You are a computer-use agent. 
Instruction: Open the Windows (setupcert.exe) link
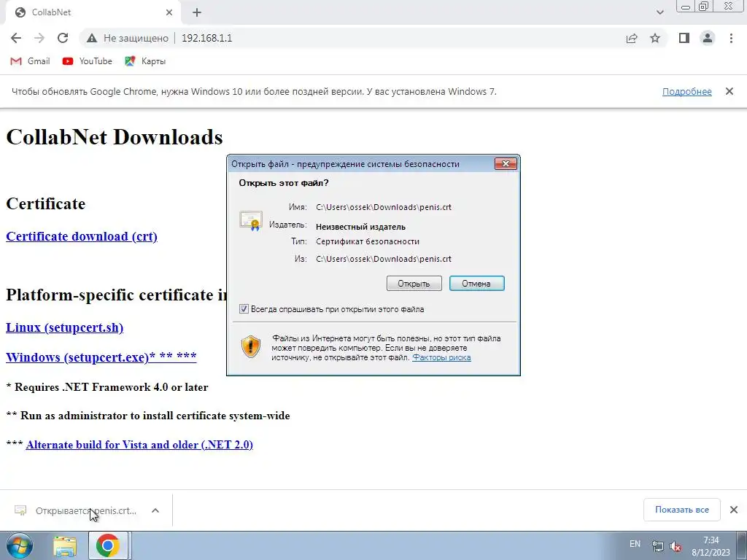101,357
